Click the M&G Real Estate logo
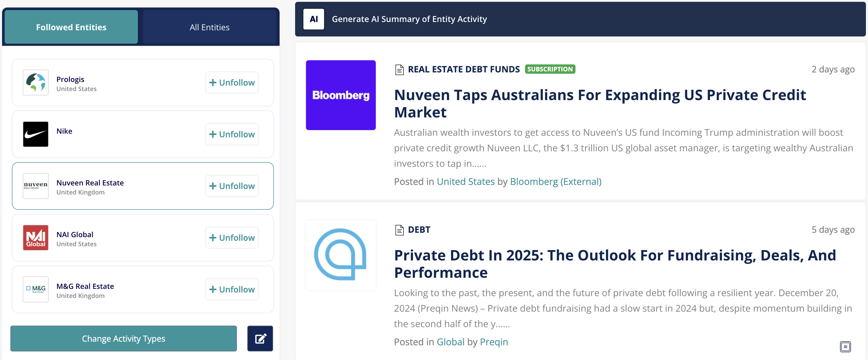The height and width of the screenshot is (360, 868). point(36,289)
